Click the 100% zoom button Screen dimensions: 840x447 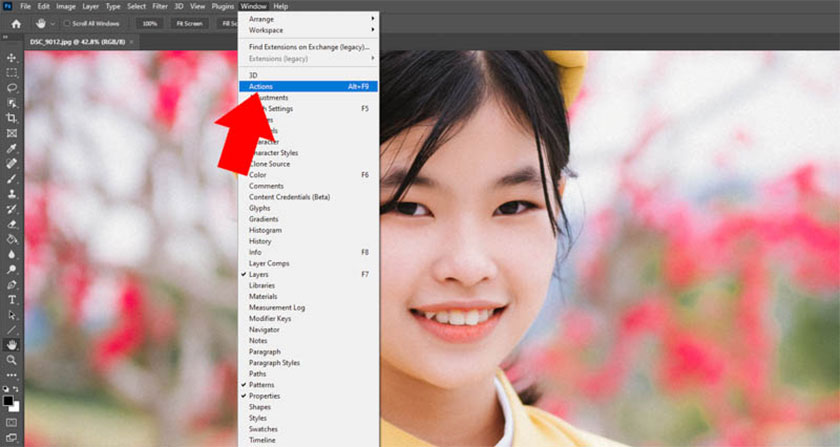[x=149, y=23]
